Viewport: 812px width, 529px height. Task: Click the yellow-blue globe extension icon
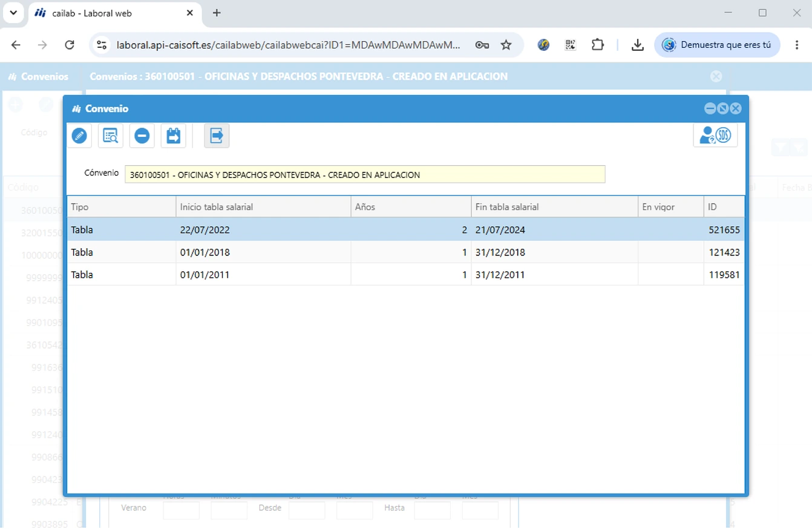click(x=543, y=45)
